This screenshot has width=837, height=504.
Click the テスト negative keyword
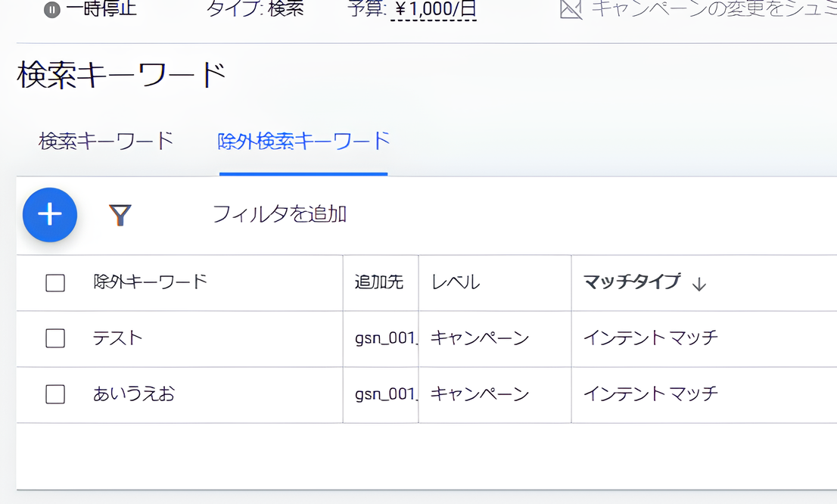[x=118, y=338]
